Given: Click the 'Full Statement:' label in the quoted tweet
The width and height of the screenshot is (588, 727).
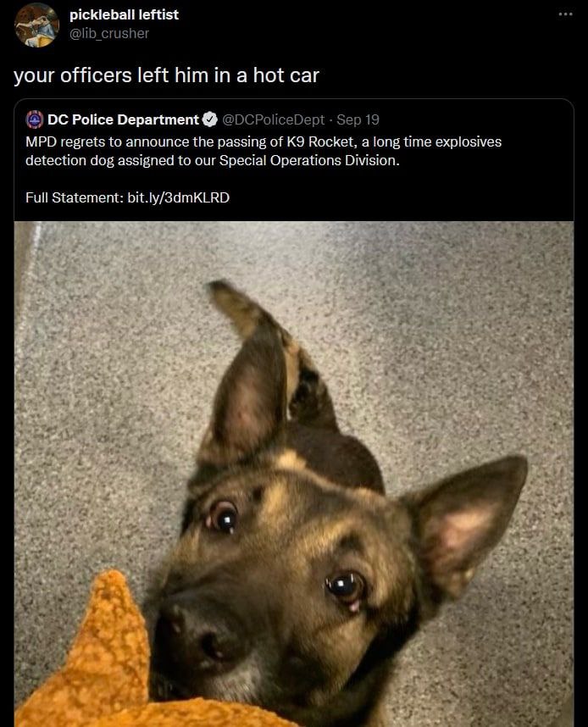Looking at the screenshot, I should coord(75,197).
